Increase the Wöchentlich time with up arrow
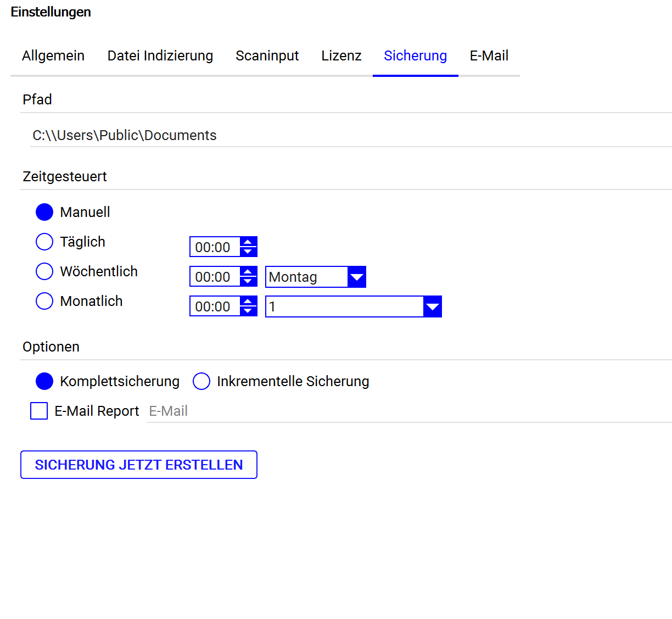The image size is (672, 619). [248, 272]
